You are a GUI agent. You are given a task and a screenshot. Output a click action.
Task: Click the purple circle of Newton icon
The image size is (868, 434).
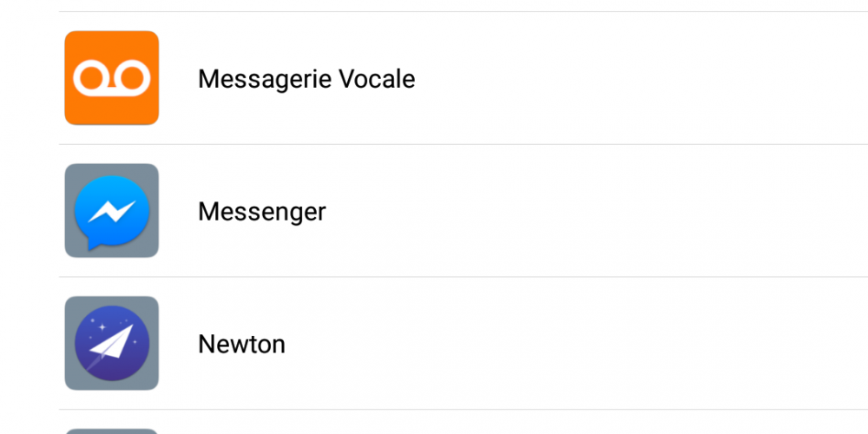[112, 343]
